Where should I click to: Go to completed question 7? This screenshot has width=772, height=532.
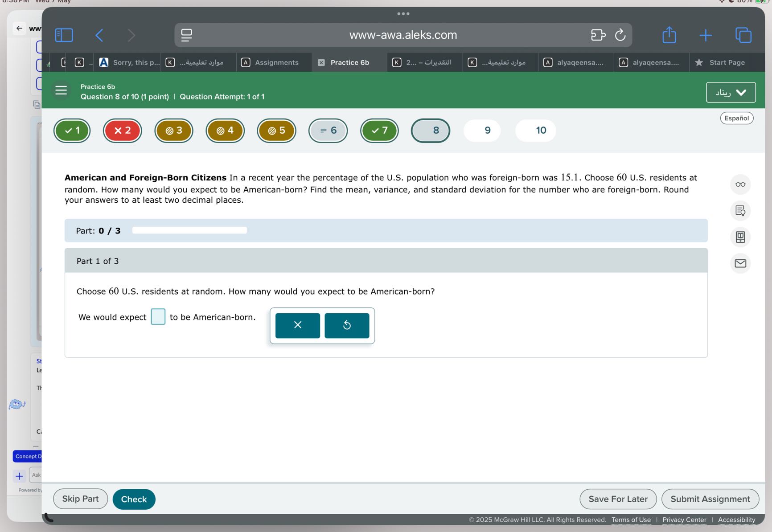(379, 131)
